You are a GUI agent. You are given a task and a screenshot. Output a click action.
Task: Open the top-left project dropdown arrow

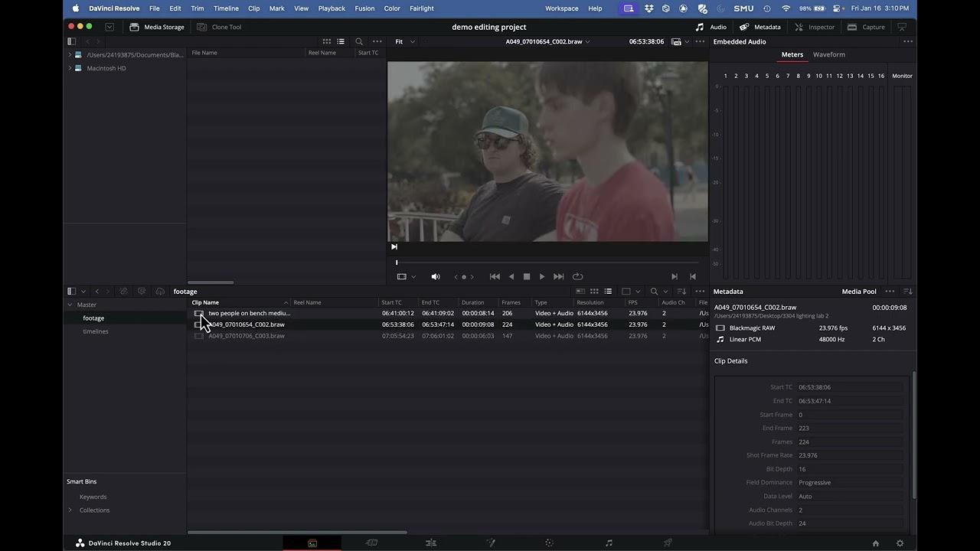tap(109, 27)
